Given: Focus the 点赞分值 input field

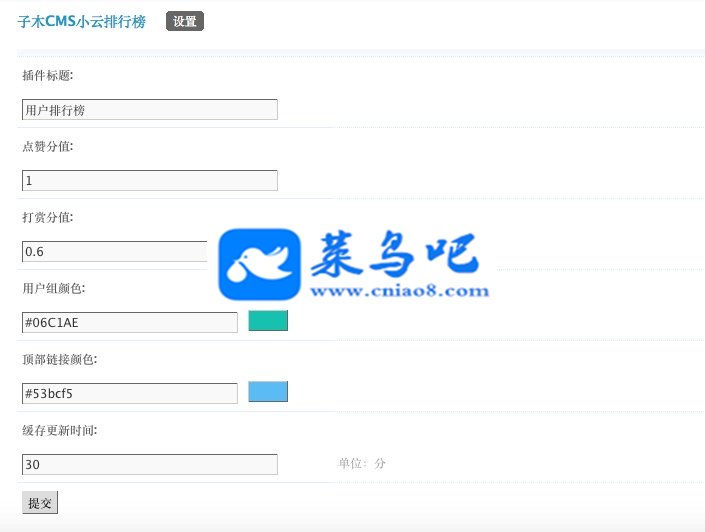Looking at the screenshot, I should tap(150, 180).
